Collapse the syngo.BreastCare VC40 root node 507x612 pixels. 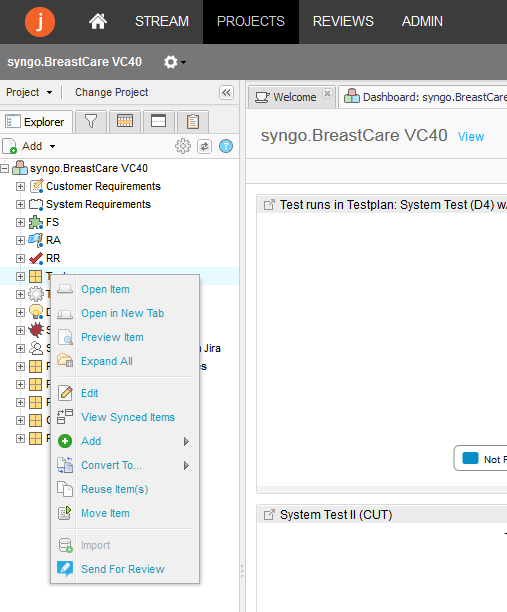4,169
